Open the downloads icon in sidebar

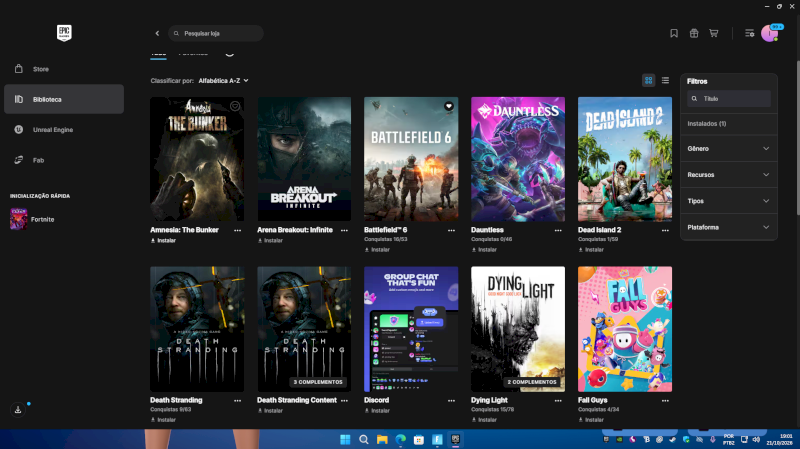tap(18, 410)
